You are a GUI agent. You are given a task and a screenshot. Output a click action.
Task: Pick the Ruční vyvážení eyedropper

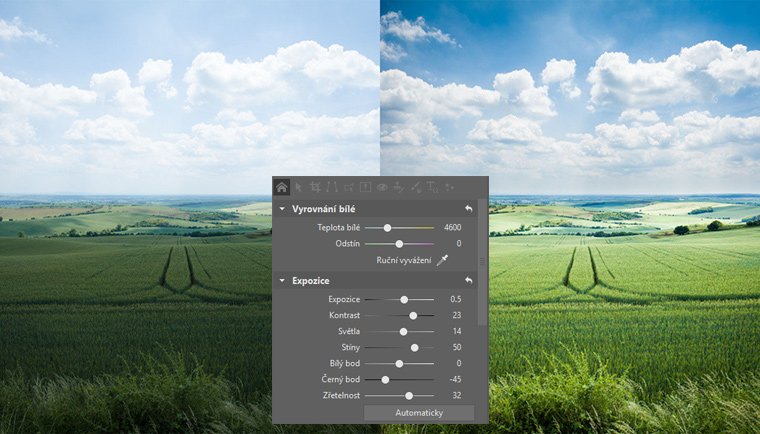pos(443,261)
